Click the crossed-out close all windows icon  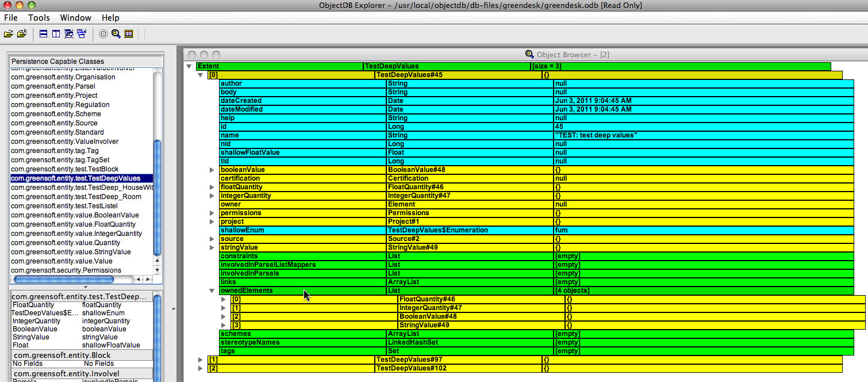69,34
